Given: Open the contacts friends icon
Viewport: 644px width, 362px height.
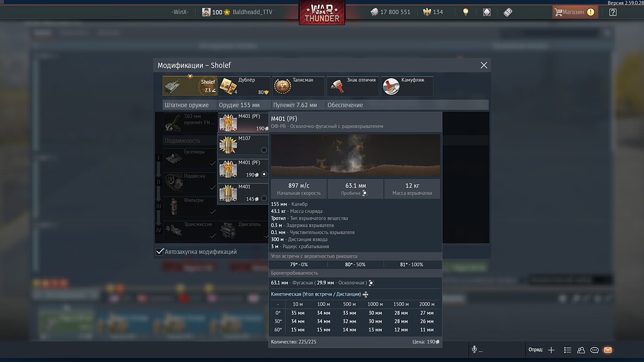Looking at the screenshot, I should click(581, 350).
